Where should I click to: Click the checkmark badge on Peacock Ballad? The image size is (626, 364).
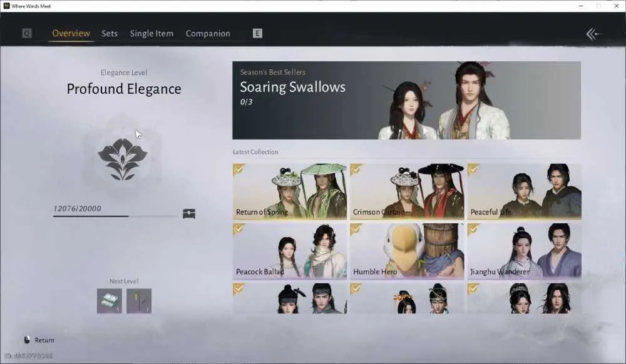click(x=239, y=230)
